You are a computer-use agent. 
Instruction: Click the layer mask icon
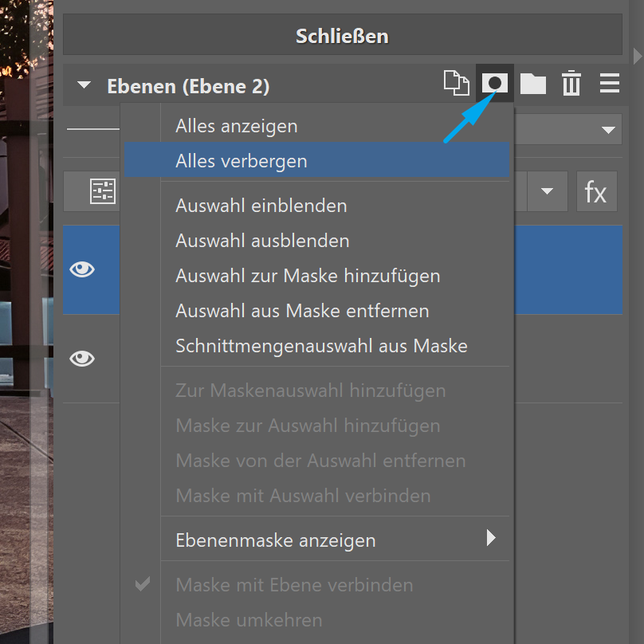(495, 84)
